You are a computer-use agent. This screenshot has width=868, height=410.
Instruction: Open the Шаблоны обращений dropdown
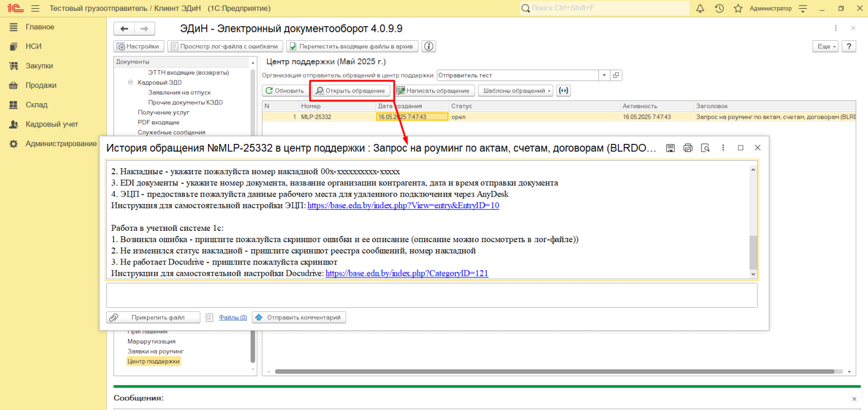tap(515, 91)
